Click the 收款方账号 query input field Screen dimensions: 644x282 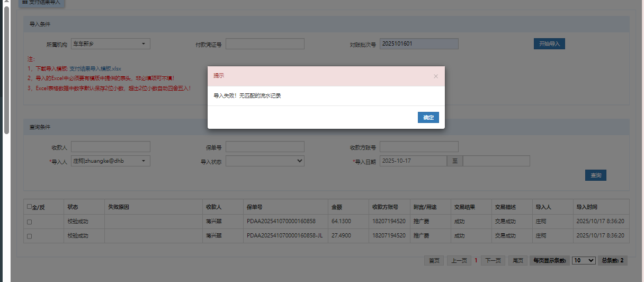[x=419, y=146]
